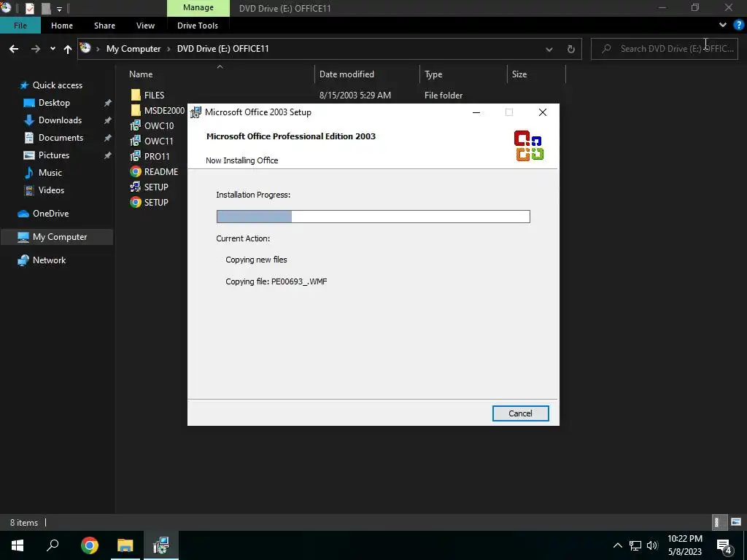Click the Forward navigation arrow
The height and width of the screenshot is (560, 747).
tap(36, 49)
